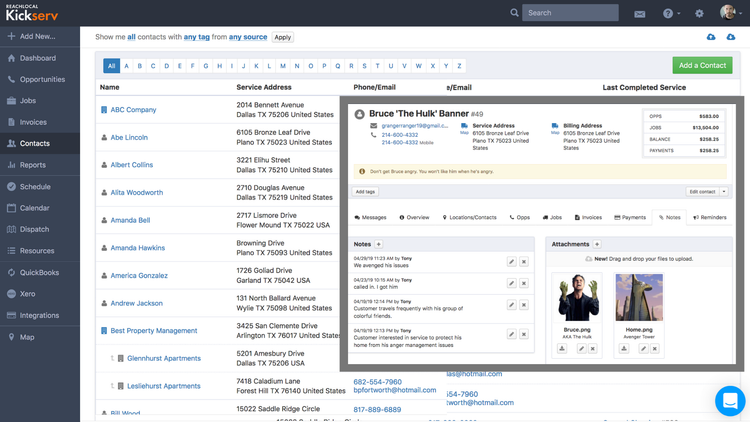Open the Abe Lincoln contact
This screenshot has height=422, width=750.
(x=129, y=137)
